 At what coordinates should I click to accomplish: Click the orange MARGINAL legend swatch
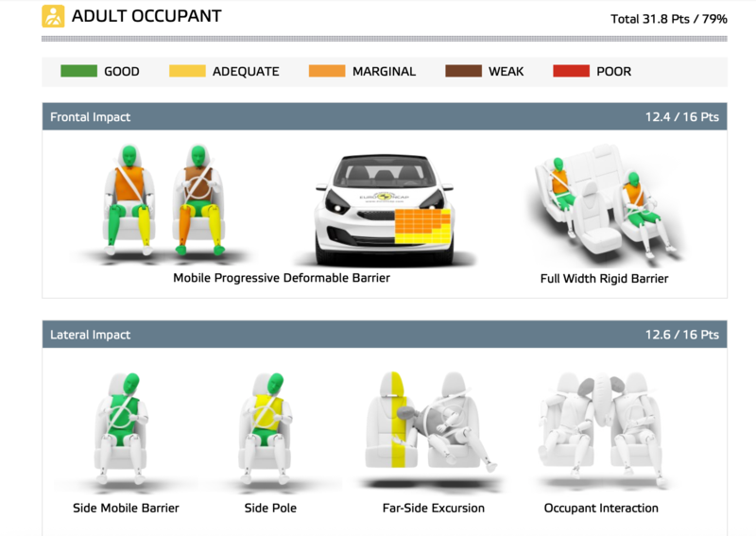327,71
